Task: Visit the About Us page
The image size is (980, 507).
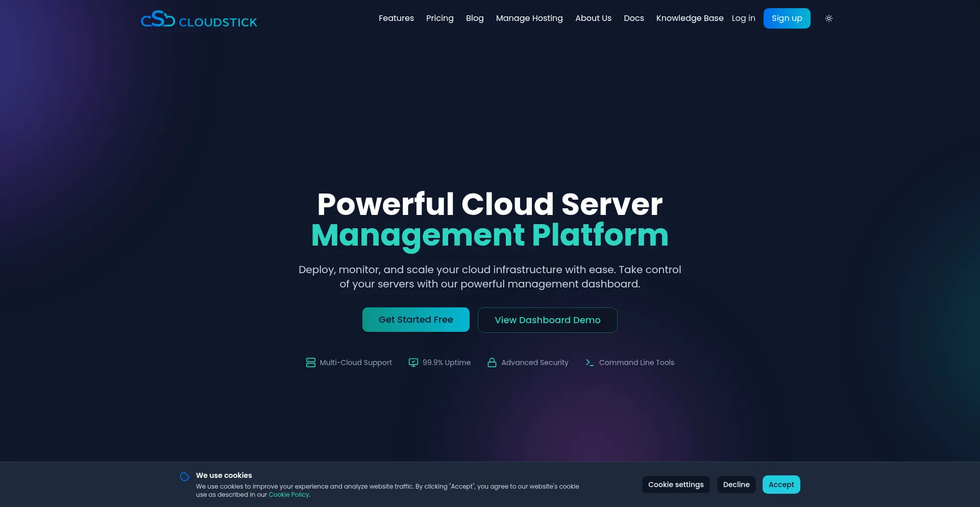Action: pos(593,18)
